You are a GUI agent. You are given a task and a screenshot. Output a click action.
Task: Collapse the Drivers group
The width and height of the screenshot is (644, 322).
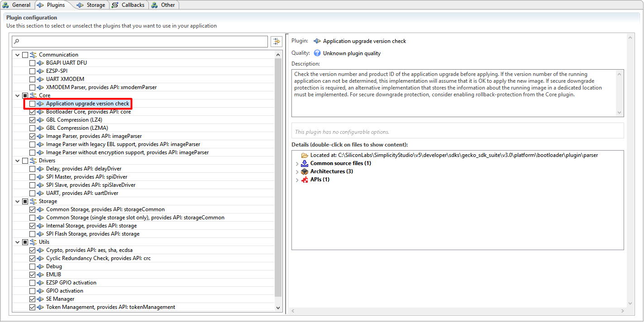pyautogui.click(x=18, y=161)
